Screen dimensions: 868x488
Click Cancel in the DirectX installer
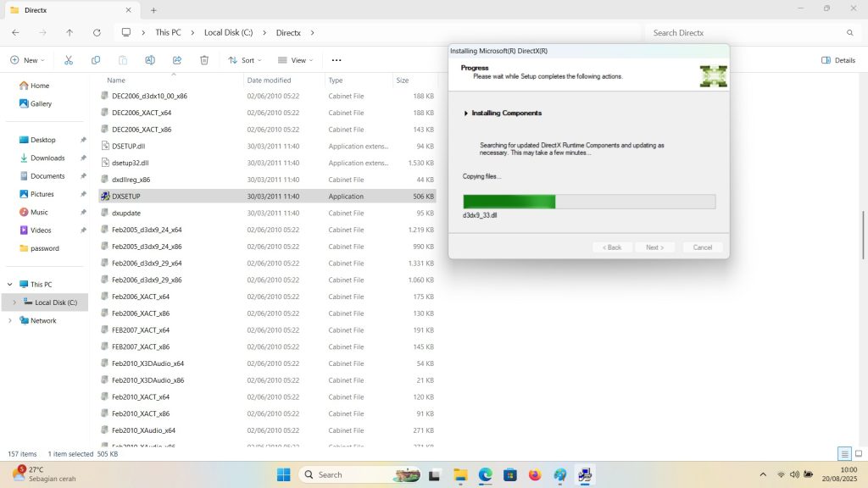pos(703,247)
